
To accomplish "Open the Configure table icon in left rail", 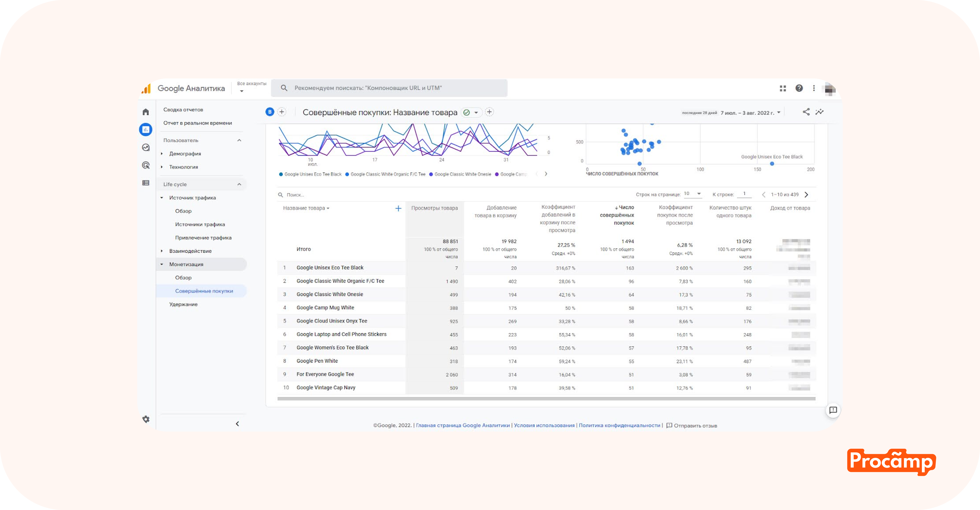I will coord(146,183).
